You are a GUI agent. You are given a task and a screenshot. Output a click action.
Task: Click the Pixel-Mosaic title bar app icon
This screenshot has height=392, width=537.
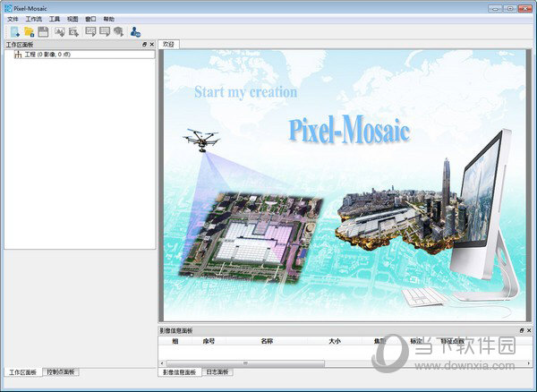coord(8,8)
